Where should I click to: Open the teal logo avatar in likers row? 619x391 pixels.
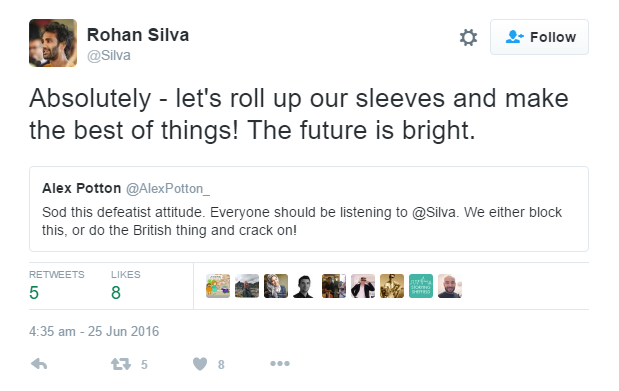click(421, 286)
